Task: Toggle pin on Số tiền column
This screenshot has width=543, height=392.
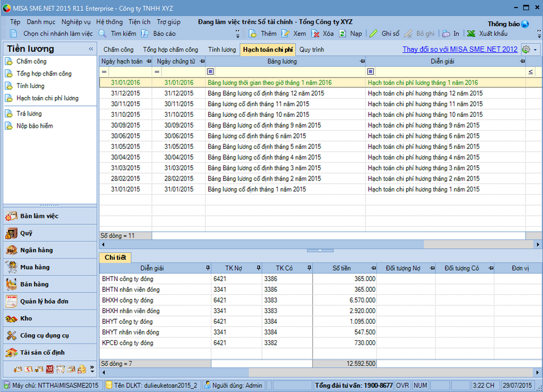Action: [373, 268]
